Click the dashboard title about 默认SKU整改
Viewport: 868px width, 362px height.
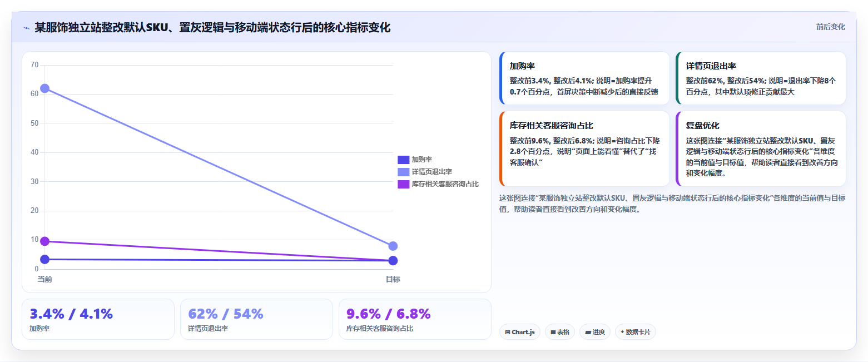[212, 27]
